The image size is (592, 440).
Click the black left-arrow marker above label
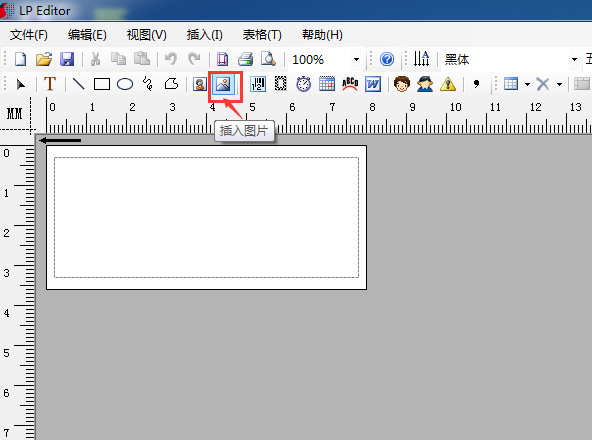pyautogui.click(x=60, y=140)
